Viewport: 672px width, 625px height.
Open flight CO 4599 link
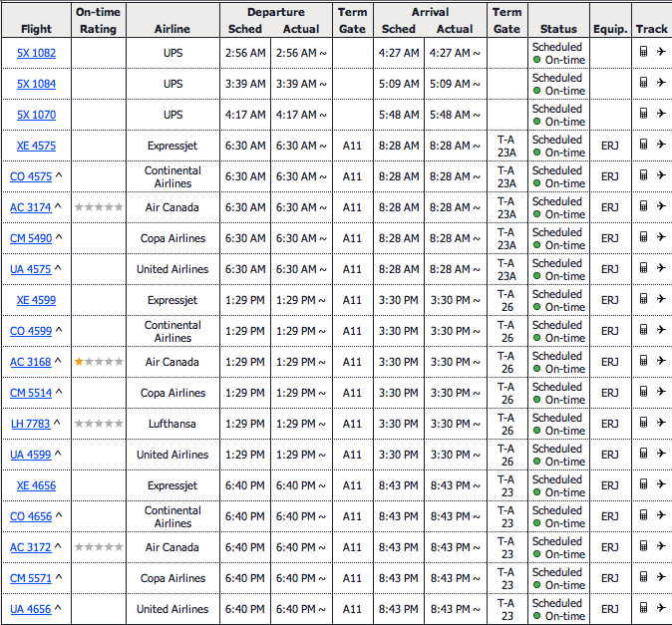[x=31, y=331]
